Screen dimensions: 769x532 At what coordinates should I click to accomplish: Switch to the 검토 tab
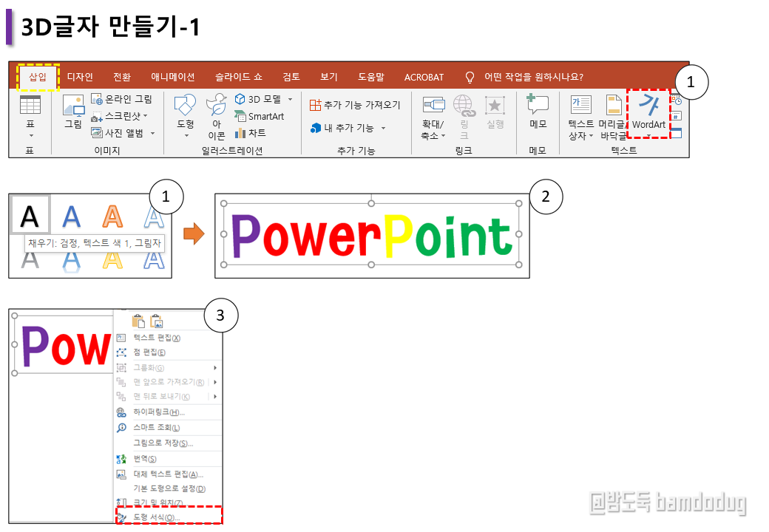click(x=291, y=77)
